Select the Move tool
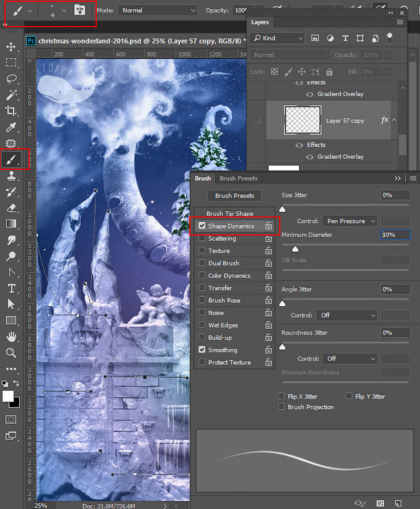This screenshot has width=420, height=509. 11,47
